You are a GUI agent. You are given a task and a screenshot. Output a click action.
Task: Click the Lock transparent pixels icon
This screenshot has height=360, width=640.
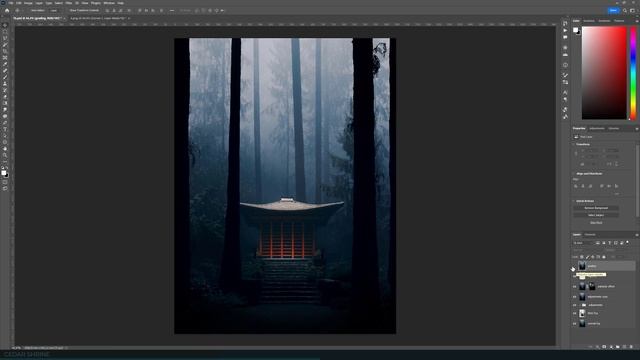tap(582, 257)
